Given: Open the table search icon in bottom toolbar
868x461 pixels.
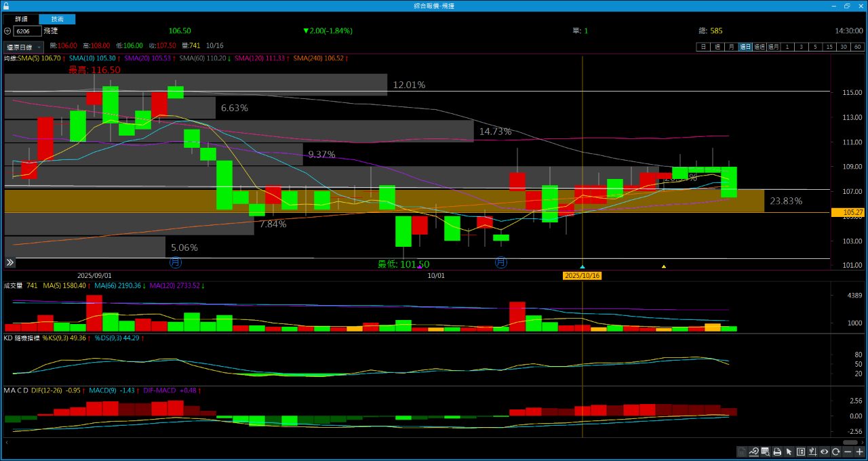Looking at the screenshot, I should click(x=765, y=452).
